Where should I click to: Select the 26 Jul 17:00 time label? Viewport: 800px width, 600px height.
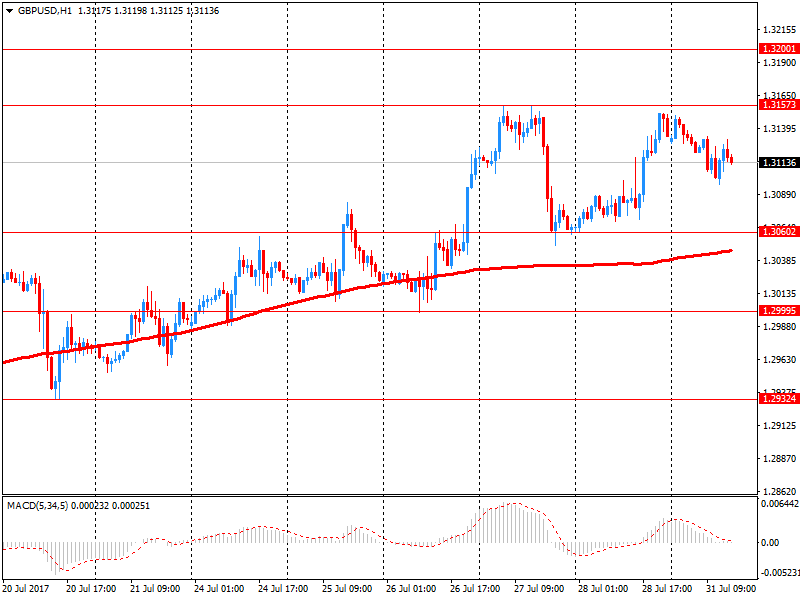tap(475, 589)
